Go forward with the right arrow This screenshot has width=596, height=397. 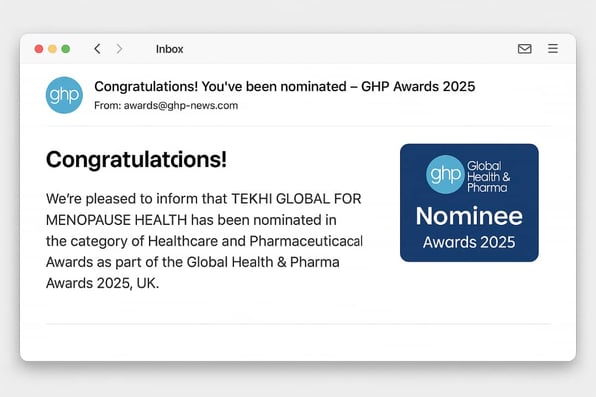[119, 49]
